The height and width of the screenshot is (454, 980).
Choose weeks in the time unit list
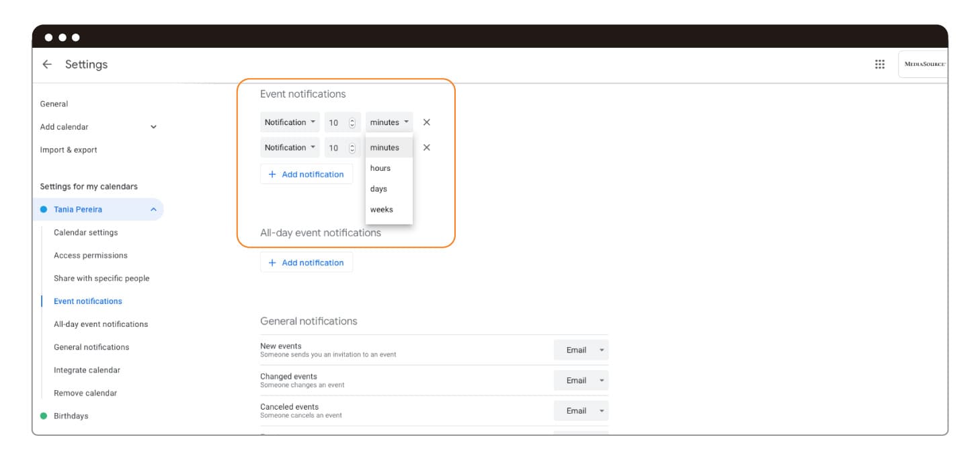pyautogui.click(x=381, y=210)
